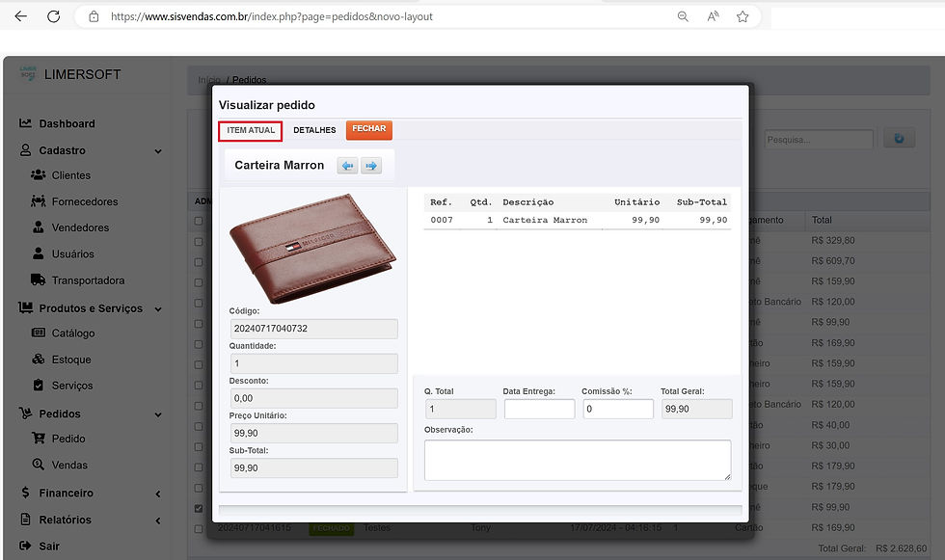Screen dimensions: 945x560
Task: Click the Vendedores icon
Action: 38,227
